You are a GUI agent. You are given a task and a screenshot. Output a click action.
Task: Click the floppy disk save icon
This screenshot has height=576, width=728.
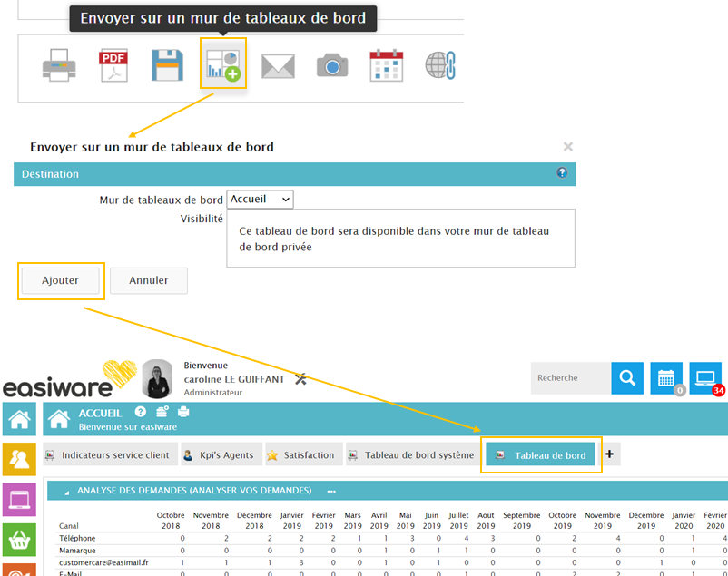click(168, 65)
